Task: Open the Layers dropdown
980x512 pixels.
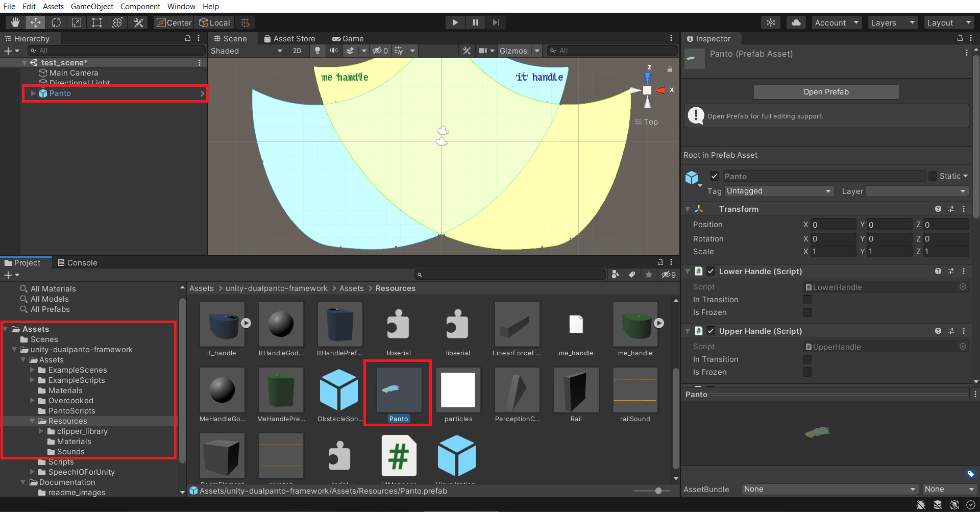Action: (x=892, y=22)
